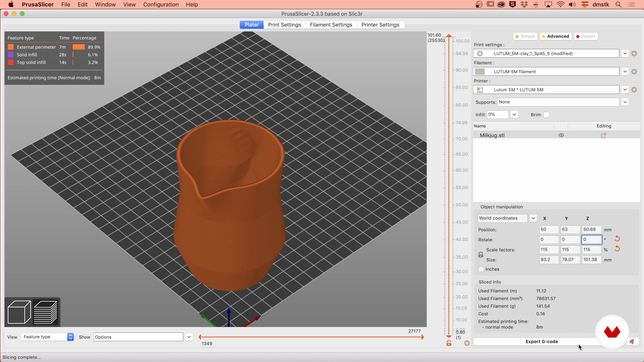Open the World coordinates dropdown
The width and height of the screenshot is (644, 362).
(533, 218)
